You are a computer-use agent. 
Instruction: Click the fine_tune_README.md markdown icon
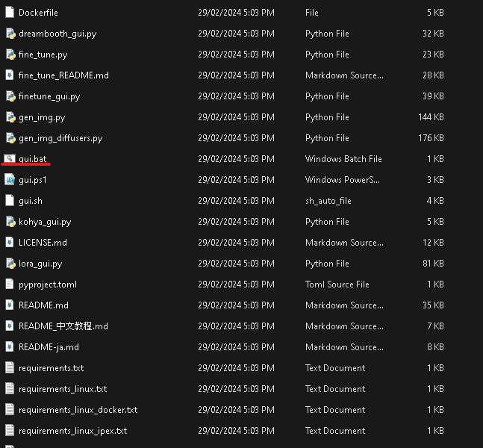10,75
